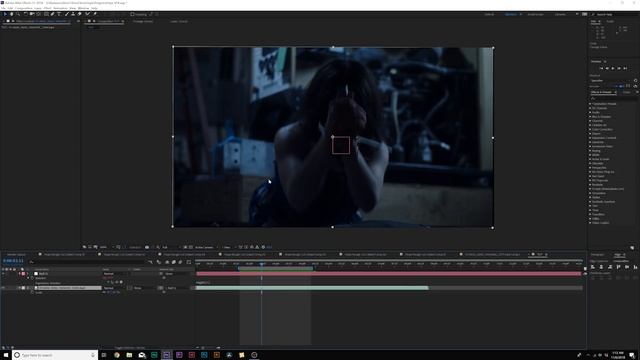This screenshot has width=640, height=360.
Task: Select the Pan Behind anchor tool
Action: pyautogui.click(x=39, y=14)
